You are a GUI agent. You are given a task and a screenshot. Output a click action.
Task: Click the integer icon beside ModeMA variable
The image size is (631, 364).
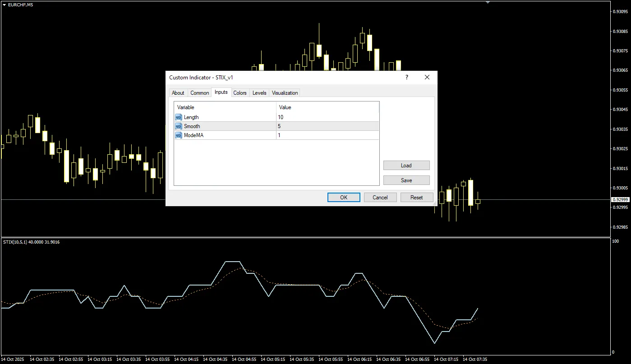pos(179,135)
